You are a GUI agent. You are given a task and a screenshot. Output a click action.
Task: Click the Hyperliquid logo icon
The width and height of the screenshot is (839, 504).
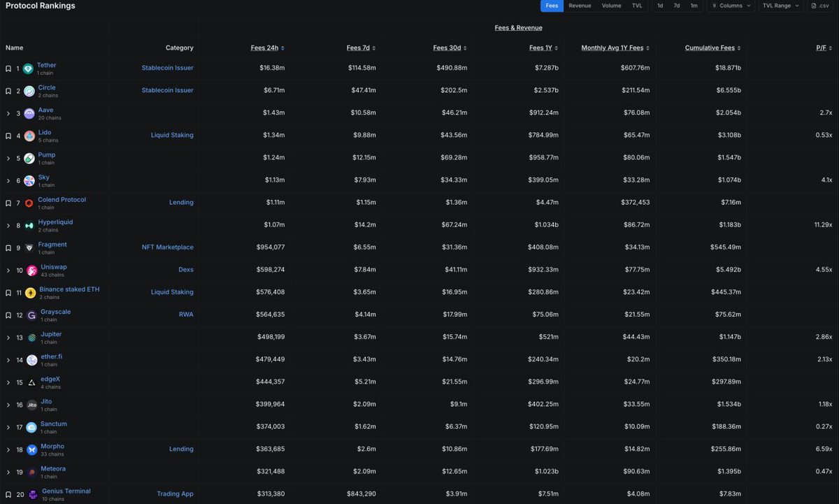click(x=29, y=226)
